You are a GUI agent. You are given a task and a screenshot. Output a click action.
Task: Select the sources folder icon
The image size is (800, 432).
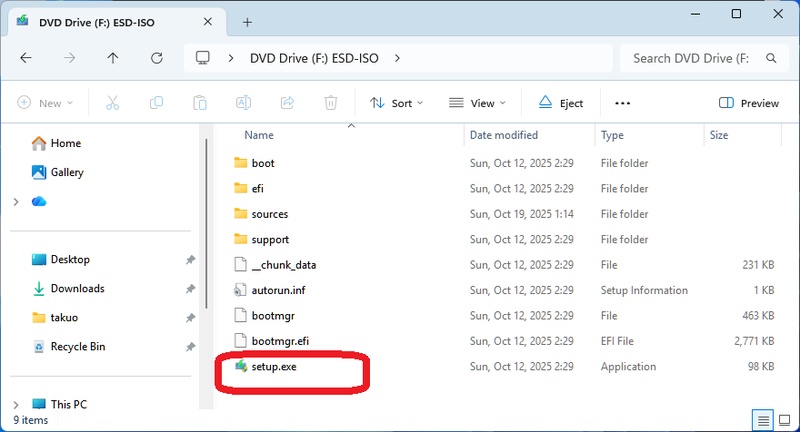point(240,213)
